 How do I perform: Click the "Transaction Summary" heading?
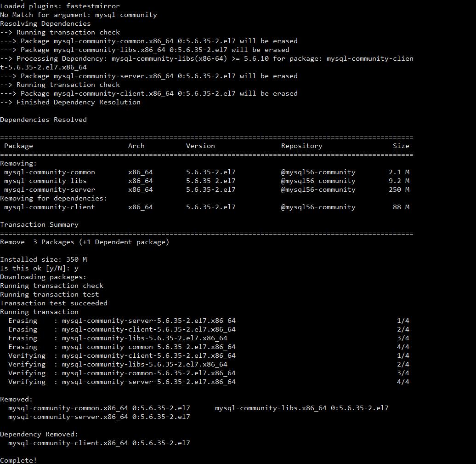pos(39,224)
